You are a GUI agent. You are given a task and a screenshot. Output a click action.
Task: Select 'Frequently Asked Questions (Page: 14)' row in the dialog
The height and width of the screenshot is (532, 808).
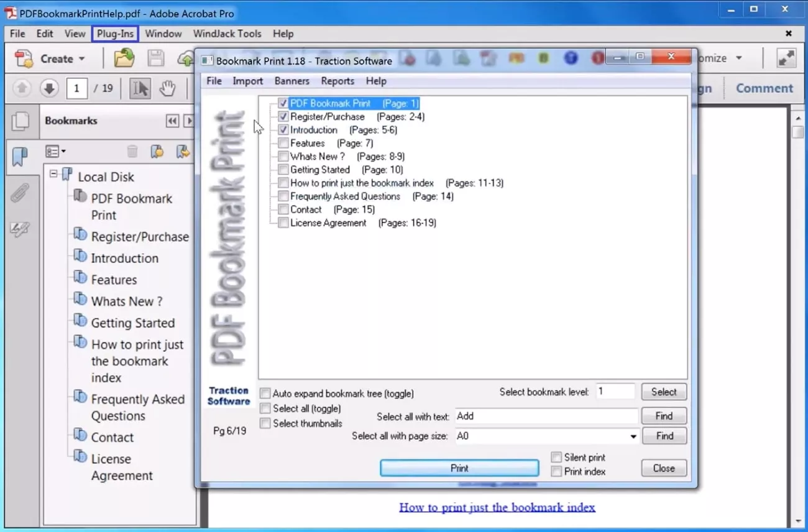coord(372,196)
